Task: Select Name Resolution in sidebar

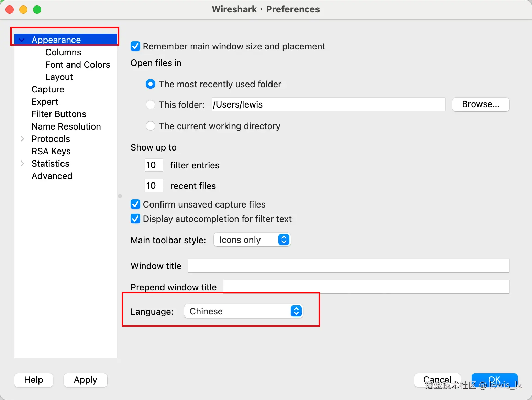Action: click(x=66, y=126)
